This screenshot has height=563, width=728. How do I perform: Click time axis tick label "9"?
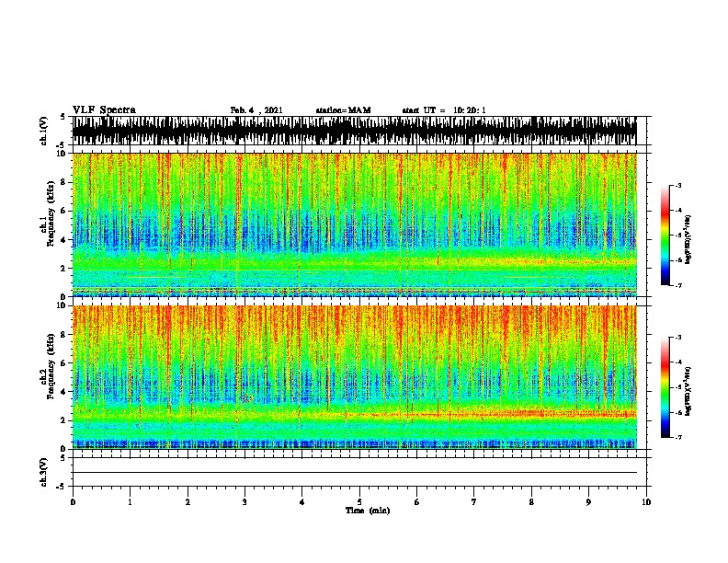tap(588, 502)
